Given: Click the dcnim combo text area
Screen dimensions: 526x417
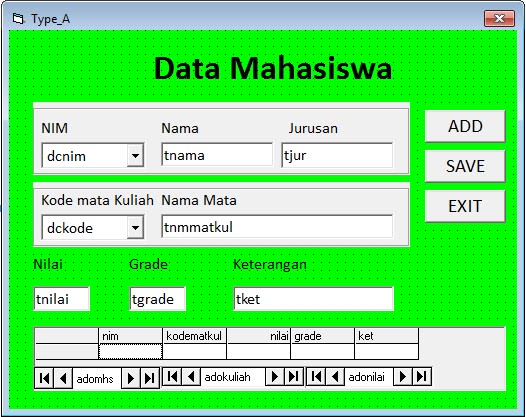Looking at the screenshot, I should [x=85, y=156].
